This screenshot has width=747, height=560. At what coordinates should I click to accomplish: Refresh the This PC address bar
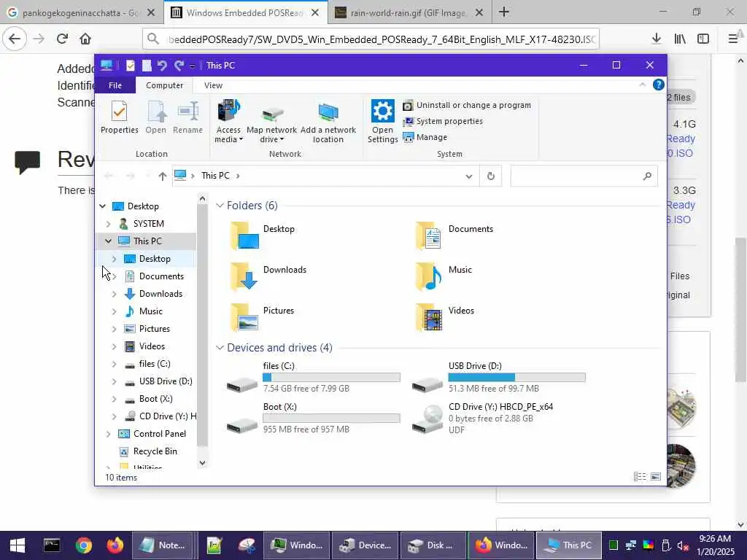click(x=491, y=176)
